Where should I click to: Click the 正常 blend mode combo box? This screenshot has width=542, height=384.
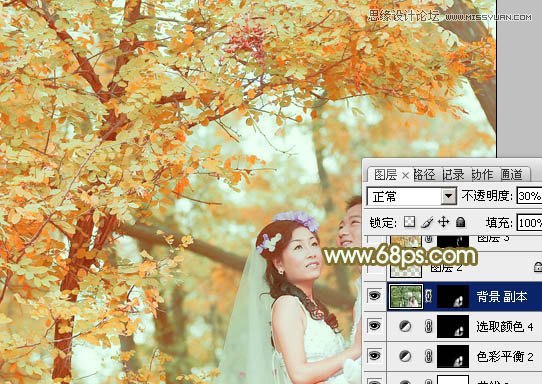click(411, 196)
